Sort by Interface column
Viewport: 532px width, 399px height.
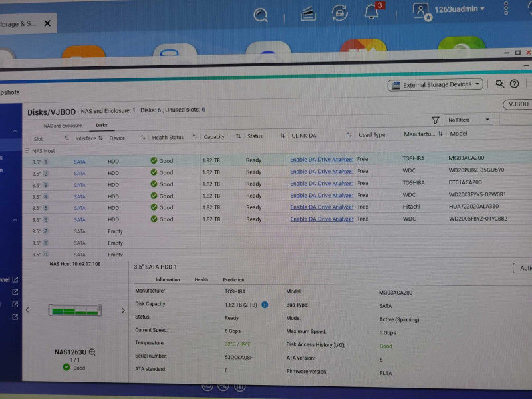click(x=100, y=138)
